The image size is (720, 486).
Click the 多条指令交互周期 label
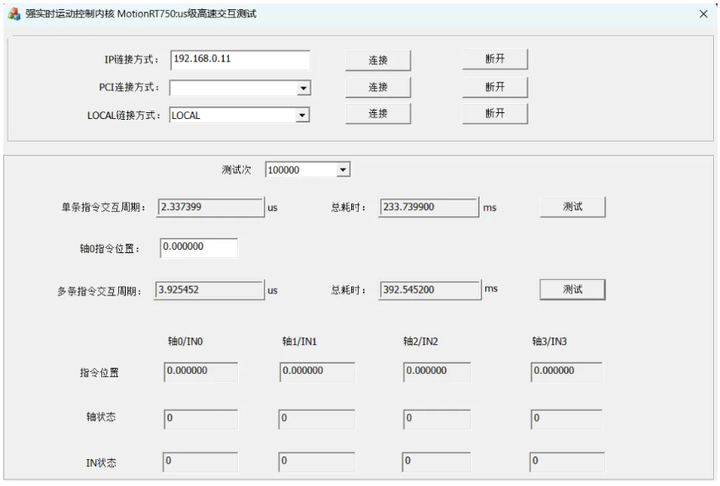[x=99, y=291]
